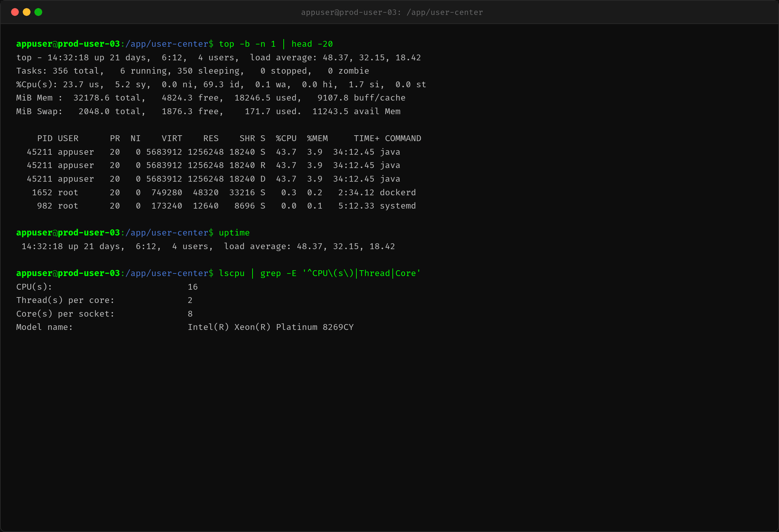Click the yellow minimize window button

[x=27, y=12]
